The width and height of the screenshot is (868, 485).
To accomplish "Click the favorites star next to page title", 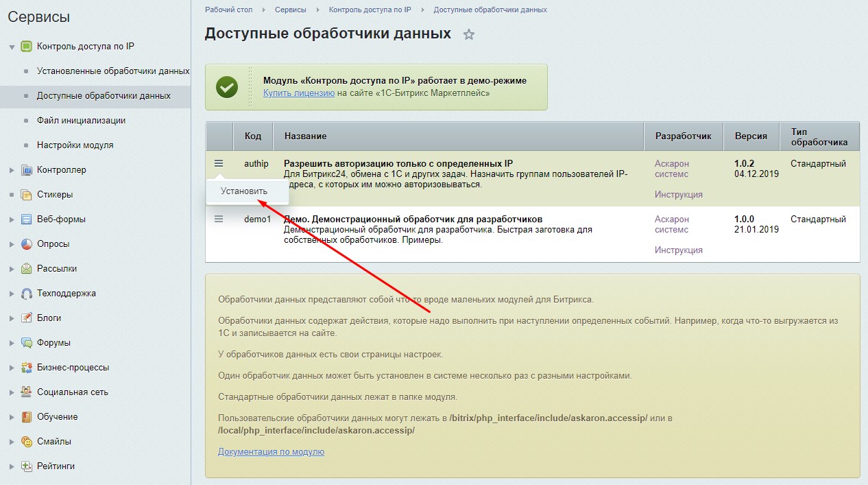I will point(469,34).
